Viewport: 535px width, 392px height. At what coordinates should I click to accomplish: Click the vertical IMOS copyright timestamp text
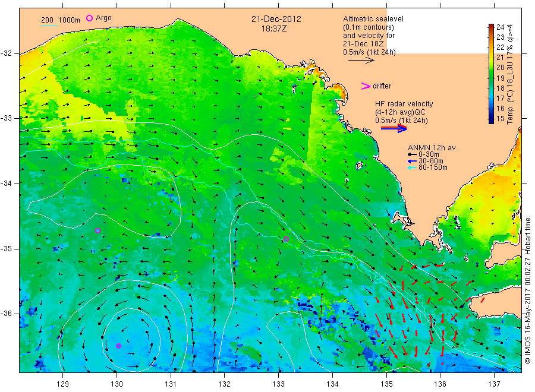pyautogui.click(x=528, y=291)
